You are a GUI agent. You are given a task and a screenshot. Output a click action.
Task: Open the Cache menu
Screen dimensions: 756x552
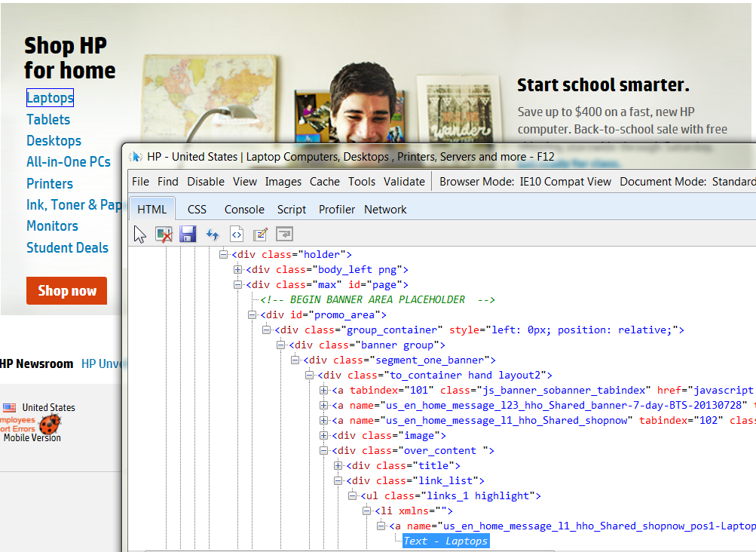tap(324, 182)
